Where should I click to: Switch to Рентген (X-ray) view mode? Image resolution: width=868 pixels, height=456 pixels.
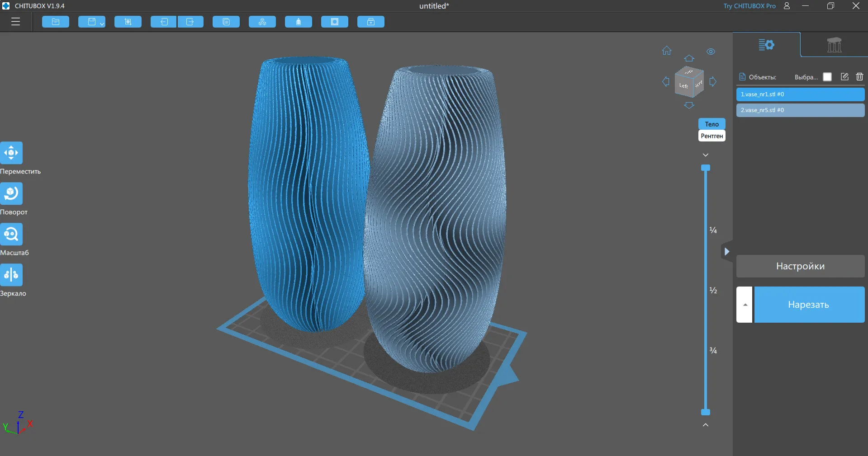pos(711,136)
